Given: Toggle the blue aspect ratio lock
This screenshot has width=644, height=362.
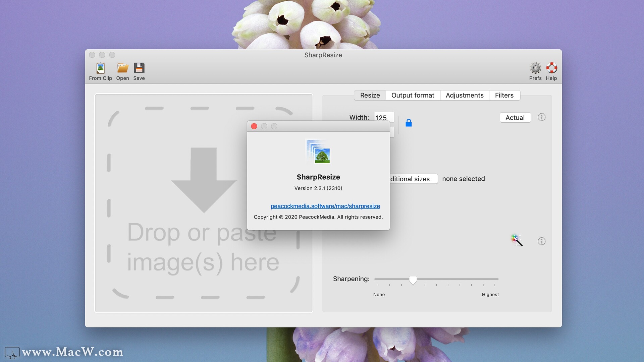Looking at the screenshot, I should click(x=409, y=123).
